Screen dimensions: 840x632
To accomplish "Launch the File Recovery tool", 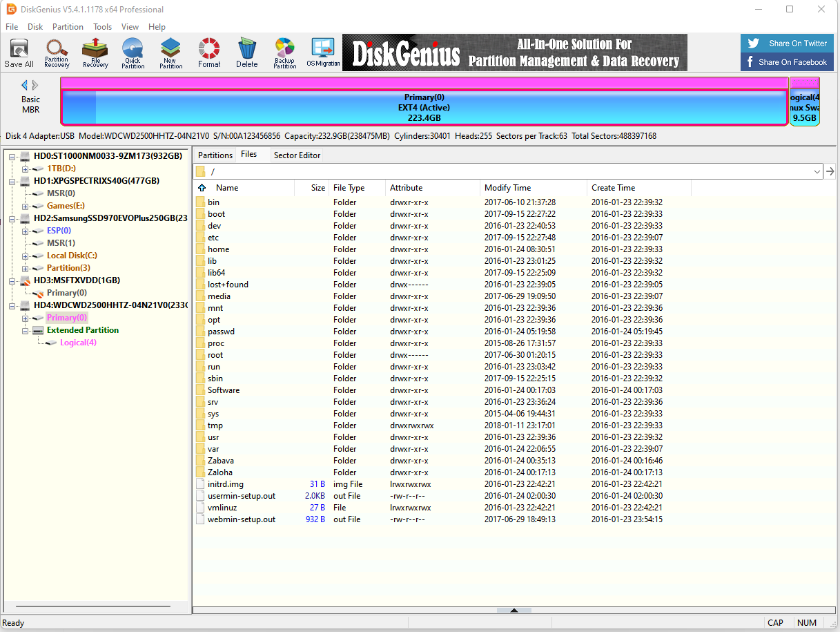I will tap(95, 52).
